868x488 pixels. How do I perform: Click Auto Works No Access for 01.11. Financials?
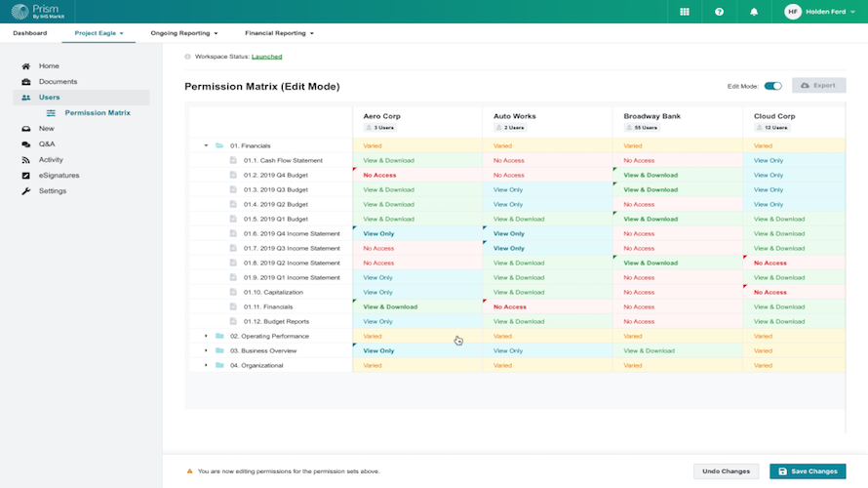coord(547,306)
